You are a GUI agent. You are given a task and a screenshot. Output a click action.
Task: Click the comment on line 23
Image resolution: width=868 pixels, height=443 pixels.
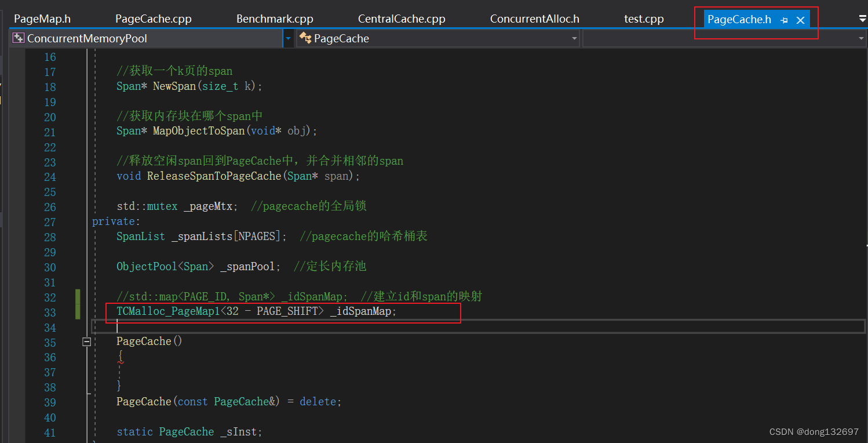260,161
